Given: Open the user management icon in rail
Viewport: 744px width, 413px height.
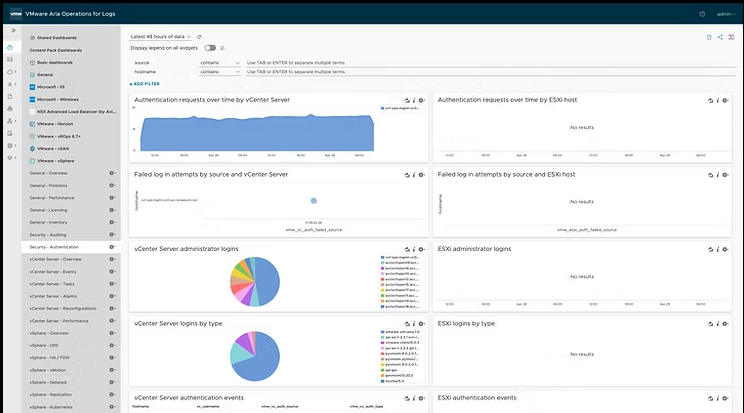Looking at the screenshot, I should click(x=10, y=121).
